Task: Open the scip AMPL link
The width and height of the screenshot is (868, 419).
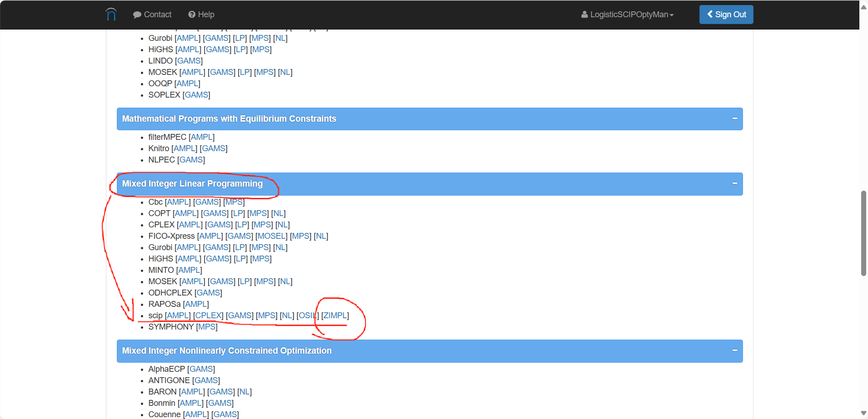Action: point(178,315)
